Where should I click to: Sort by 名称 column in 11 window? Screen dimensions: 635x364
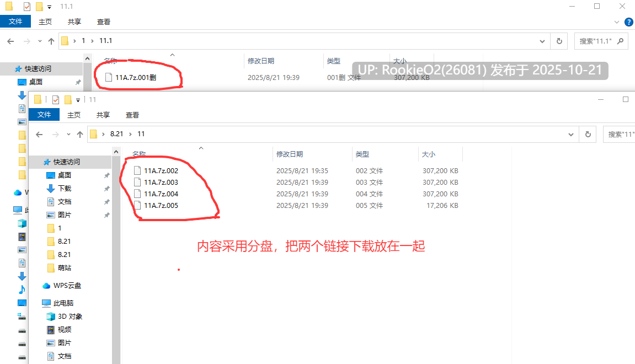139,154
